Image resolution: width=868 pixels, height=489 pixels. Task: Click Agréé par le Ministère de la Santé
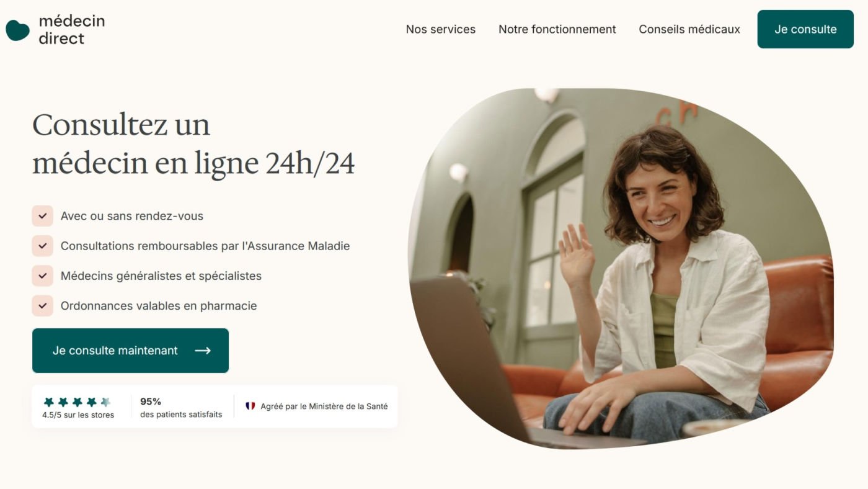coord(324,406)
